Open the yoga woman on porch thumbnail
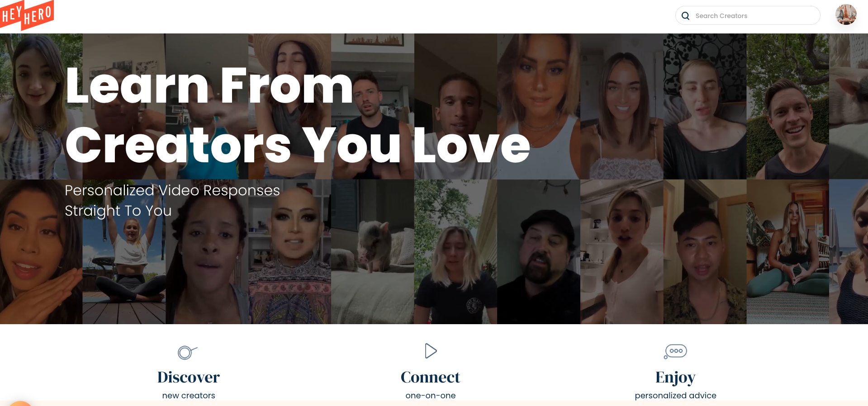 tap(787, 252)
